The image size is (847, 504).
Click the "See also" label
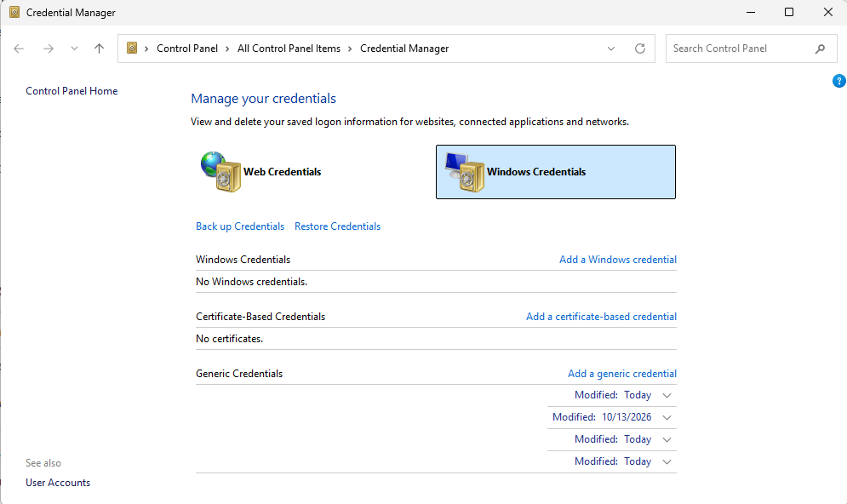point(43,463)
